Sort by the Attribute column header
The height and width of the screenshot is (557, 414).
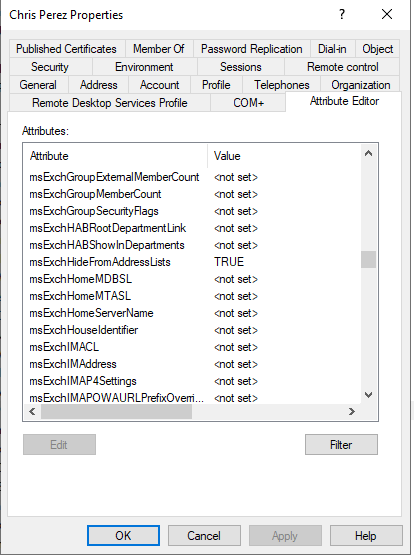[115, 156]
